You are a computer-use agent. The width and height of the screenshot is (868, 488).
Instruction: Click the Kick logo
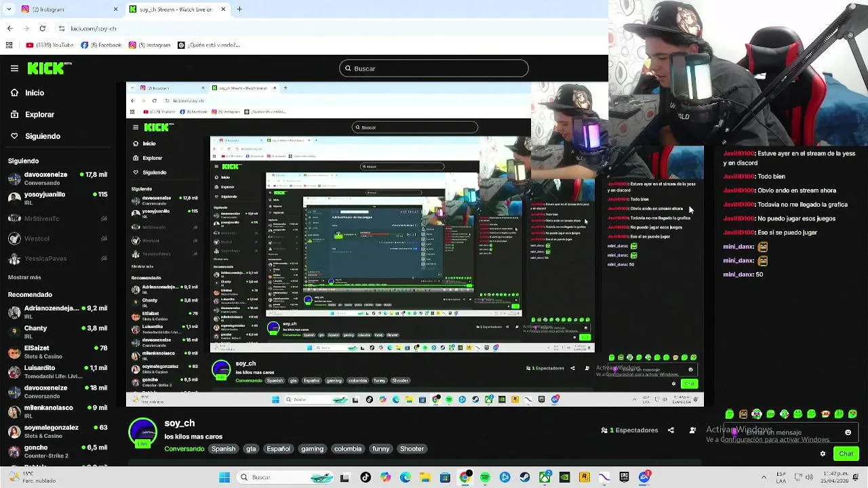click(49, 68)
